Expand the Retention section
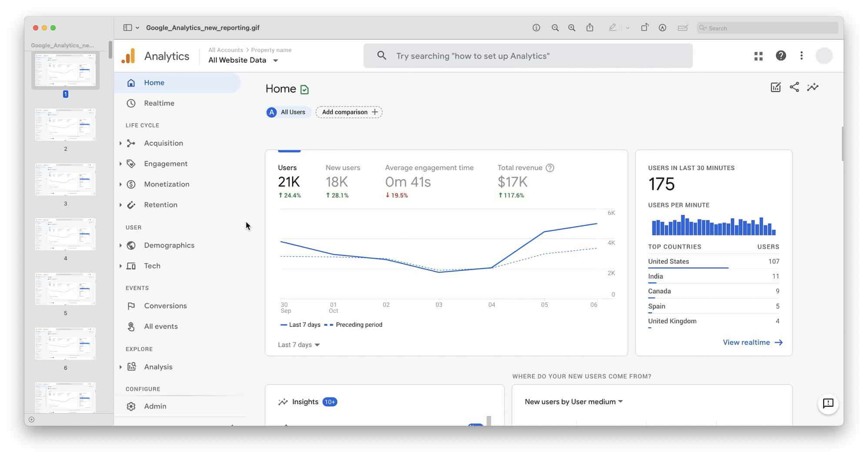 pos(120,205)
